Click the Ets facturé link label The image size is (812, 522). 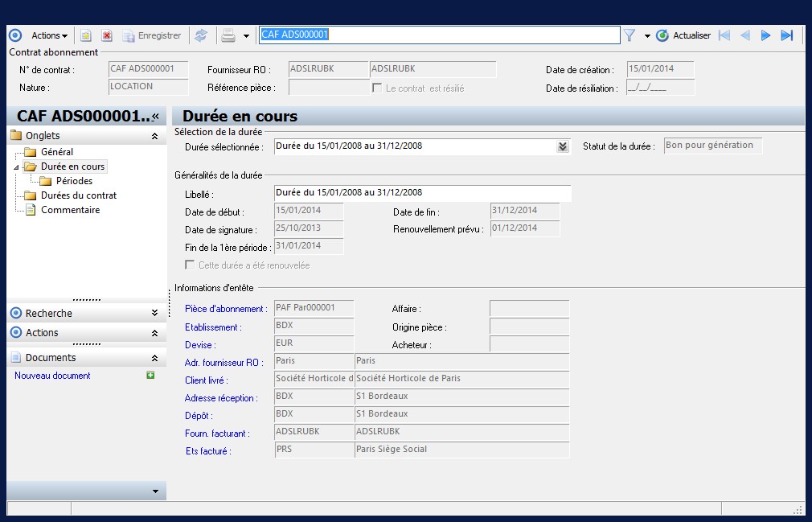(208, 451)
